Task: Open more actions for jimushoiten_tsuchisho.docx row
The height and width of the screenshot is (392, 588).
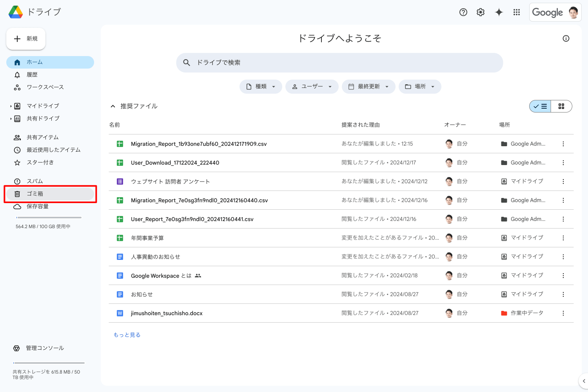Action: [563, 313]
